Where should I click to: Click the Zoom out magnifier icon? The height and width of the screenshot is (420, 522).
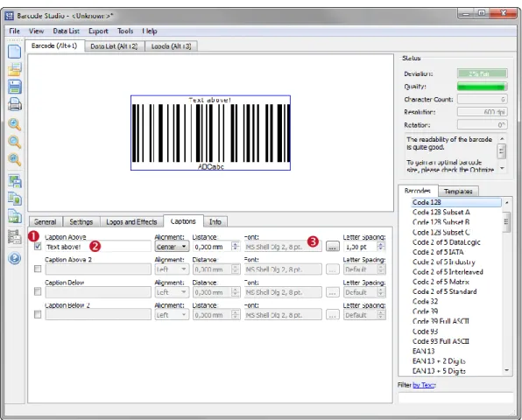[14, 142]
